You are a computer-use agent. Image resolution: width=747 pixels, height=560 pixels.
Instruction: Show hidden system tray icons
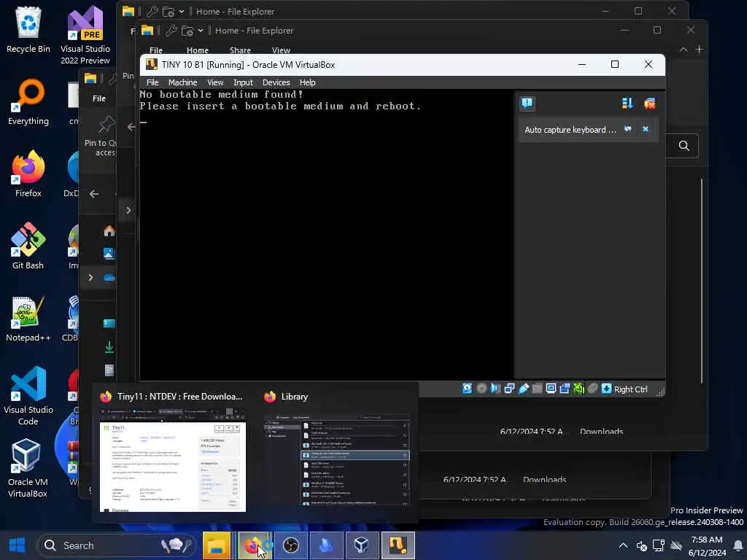coord(623,545)
